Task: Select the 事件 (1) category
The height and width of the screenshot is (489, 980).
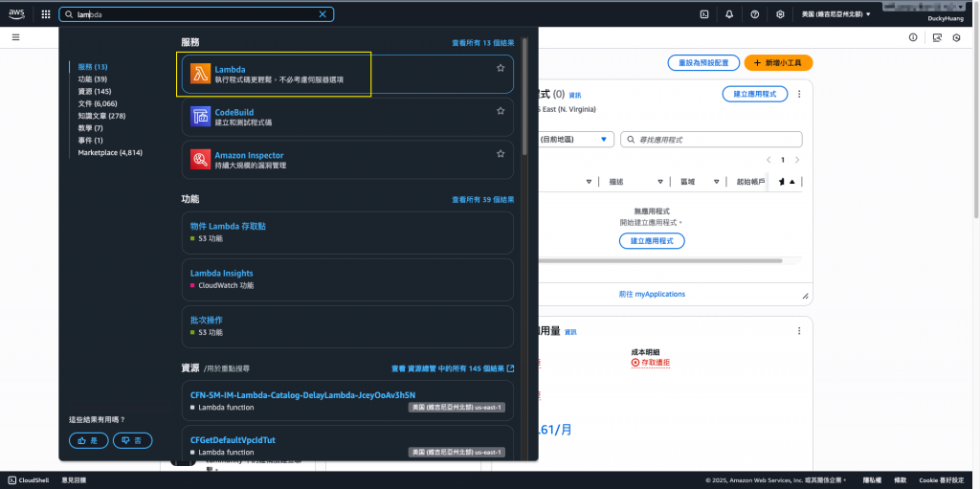Action: click(x=90, y=140)
